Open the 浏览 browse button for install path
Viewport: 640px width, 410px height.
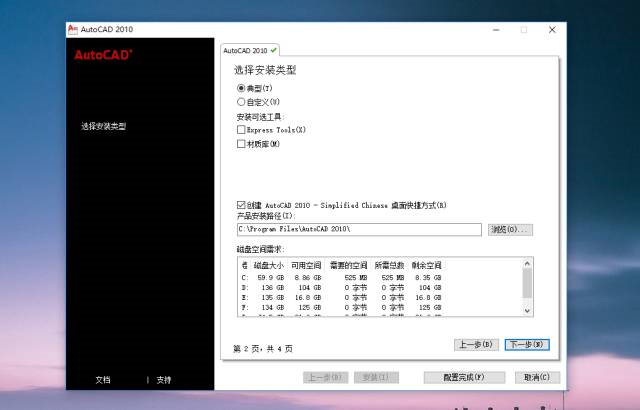(510, 229)
